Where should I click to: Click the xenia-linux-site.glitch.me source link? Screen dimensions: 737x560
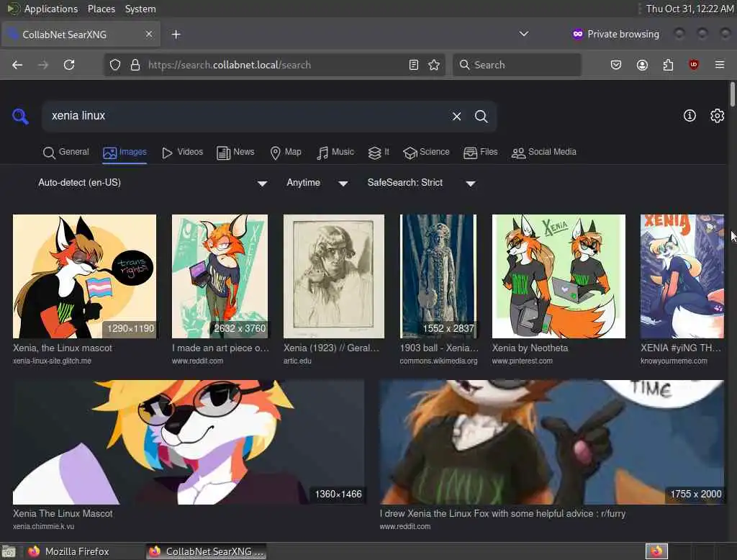pos(52,361)
